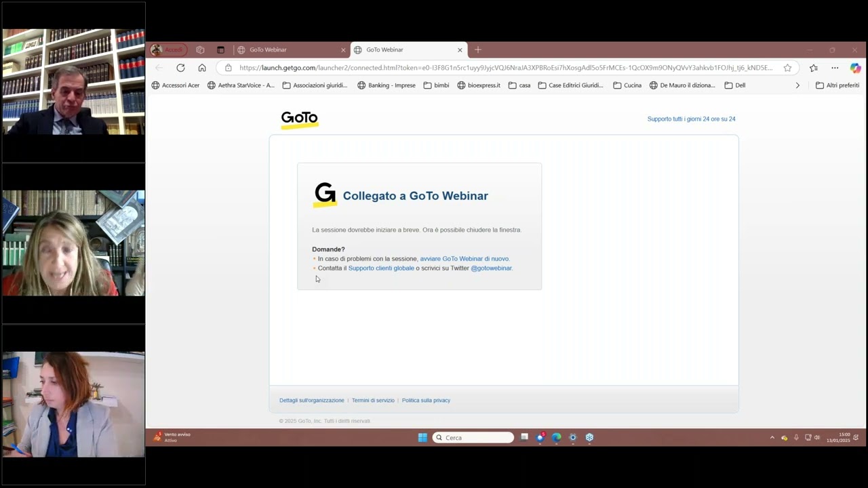Select the top presenter video thumbnail
The height and width of the screenshot is (488, 868).
pos(73,81)
